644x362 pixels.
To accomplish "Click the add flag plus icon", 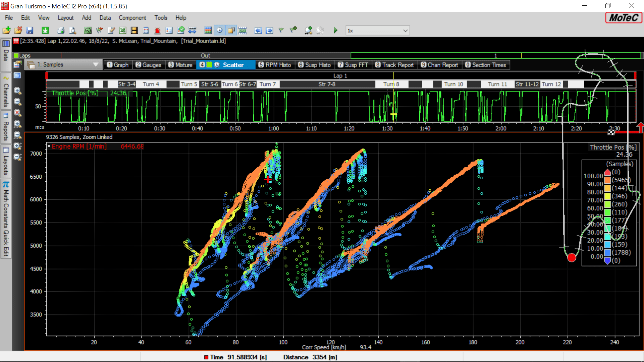I will [x=293, y=31].
